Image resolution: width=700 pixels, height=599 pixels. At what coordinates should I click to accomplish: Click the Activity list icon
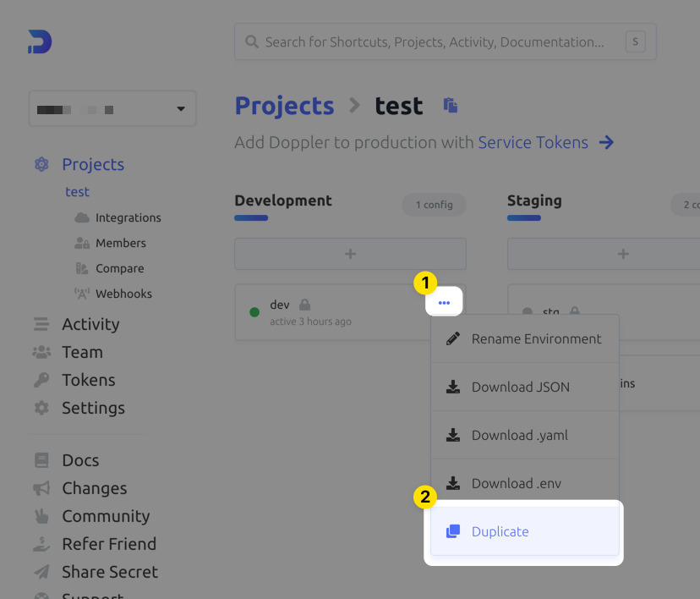tap(41, 324)
